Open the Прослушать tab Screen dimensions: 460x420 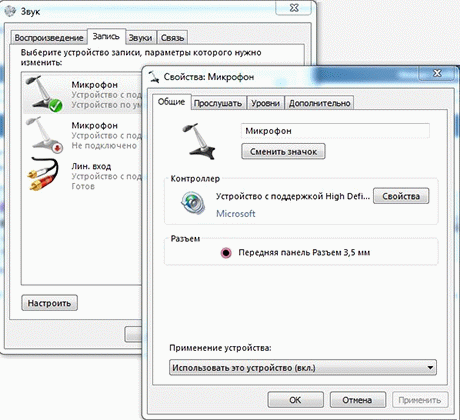218,103
